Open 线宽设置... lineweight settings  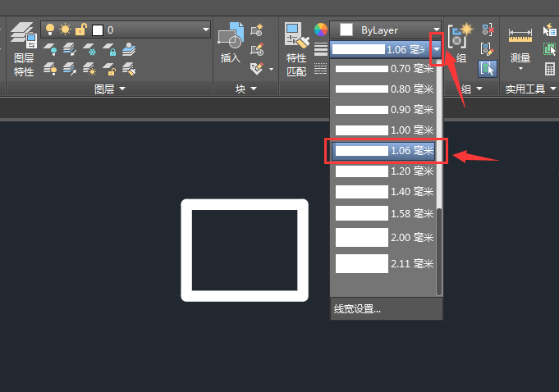click(386, 309)
